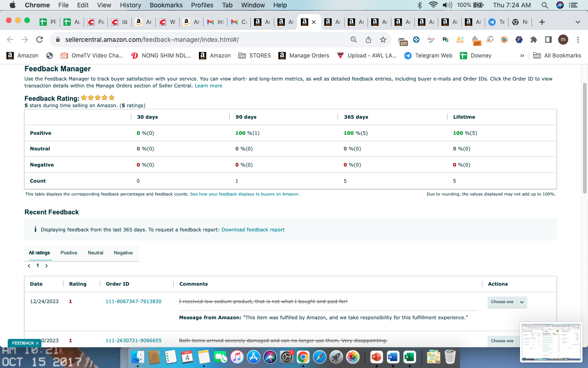588x368 pixels.
Task: Switch to the Negative ratings tab
Action: (x=123, y=253)
